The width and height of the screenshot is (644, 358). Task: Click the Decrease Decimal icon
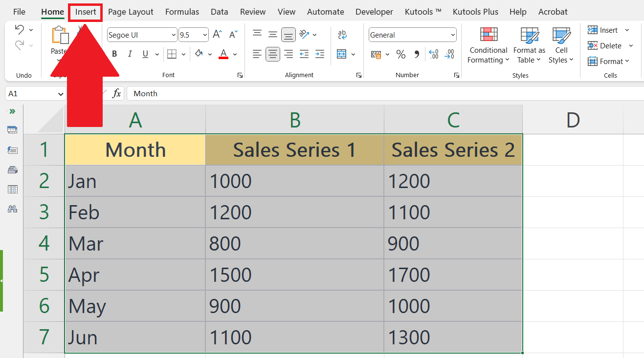449,54
